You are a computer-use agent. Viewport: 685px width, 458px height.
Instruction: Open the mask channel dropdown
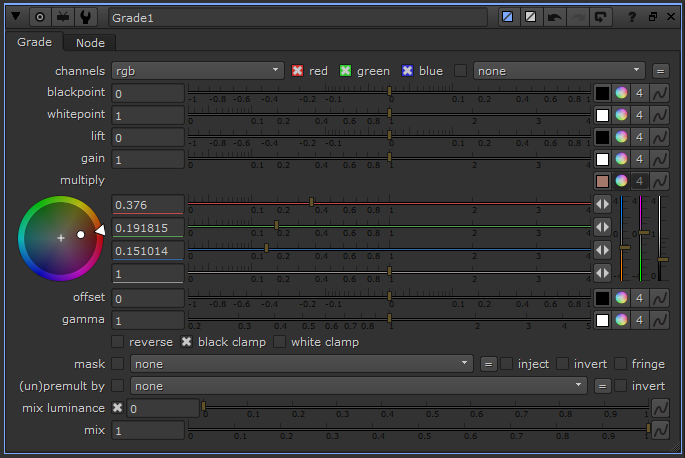tap(302, 364)
